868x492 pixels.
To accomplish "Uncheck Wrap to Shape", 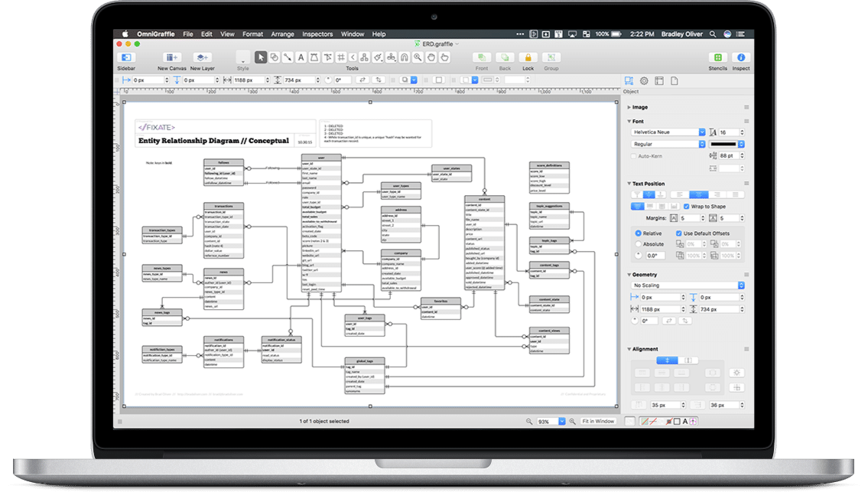I will point(687,207).
